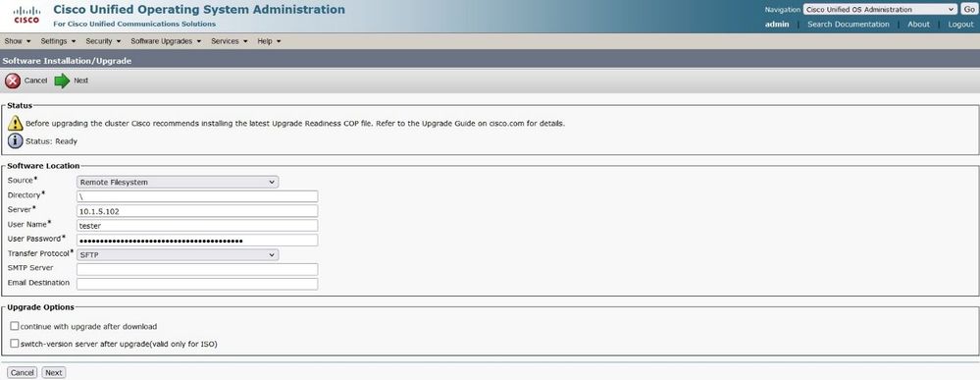This screenshot has height=380, width=980.
Task: Click the green Next arrow icon
Action: pos(62,81)
